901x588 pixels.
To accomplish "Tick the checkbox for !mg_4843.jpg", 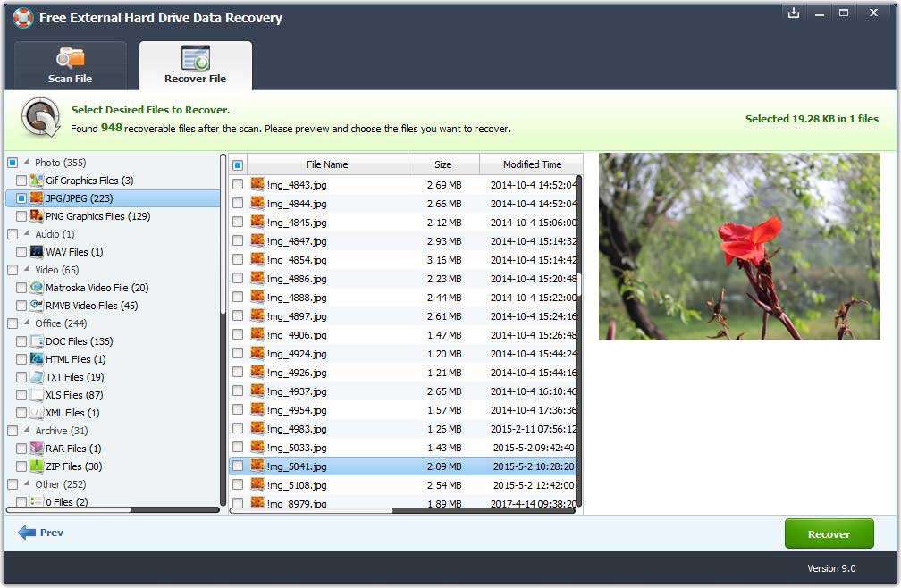I will tap(238, 185).
